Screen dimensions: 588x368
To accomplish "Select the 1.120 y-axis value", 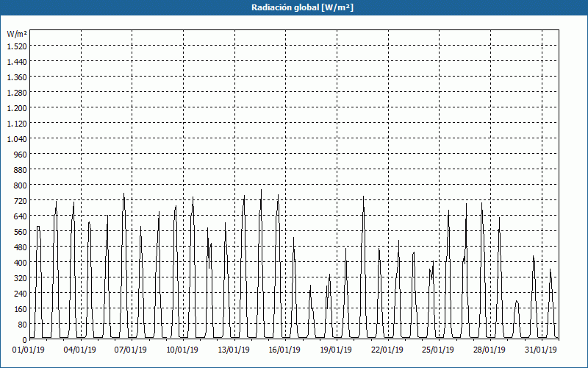I will 17,123.
